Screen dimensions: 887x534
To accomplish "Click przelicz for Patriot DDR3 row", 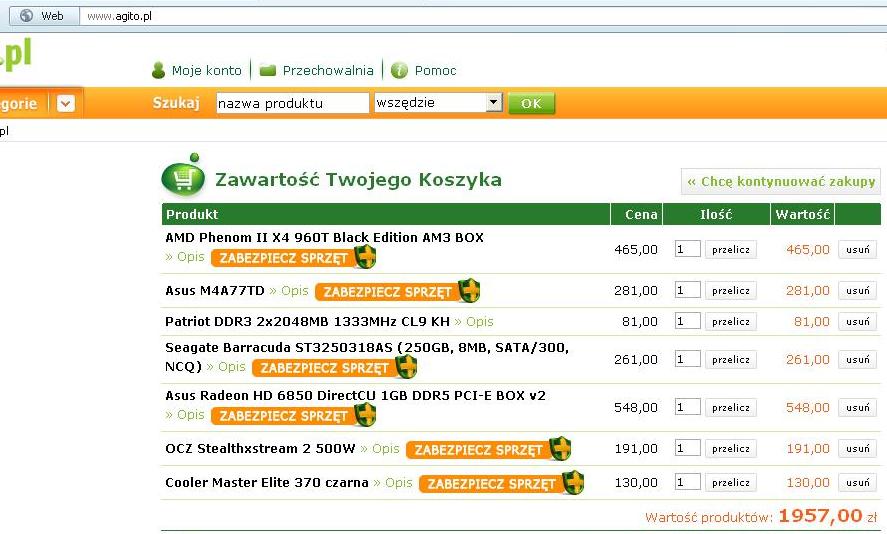I will click(731, 321).
